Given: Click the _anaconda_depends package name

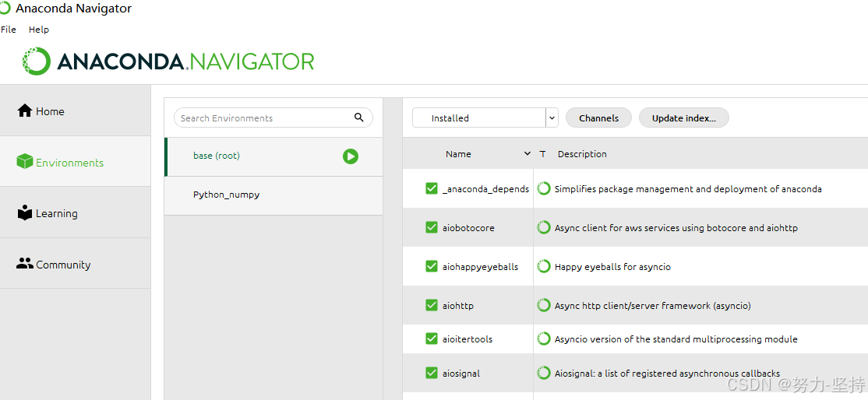Looking at the screenshot, I should [485, 189].
